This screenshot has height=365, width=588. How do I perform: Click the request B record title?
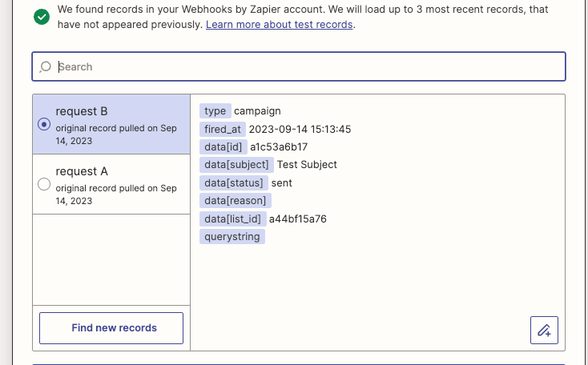[82, 111]
